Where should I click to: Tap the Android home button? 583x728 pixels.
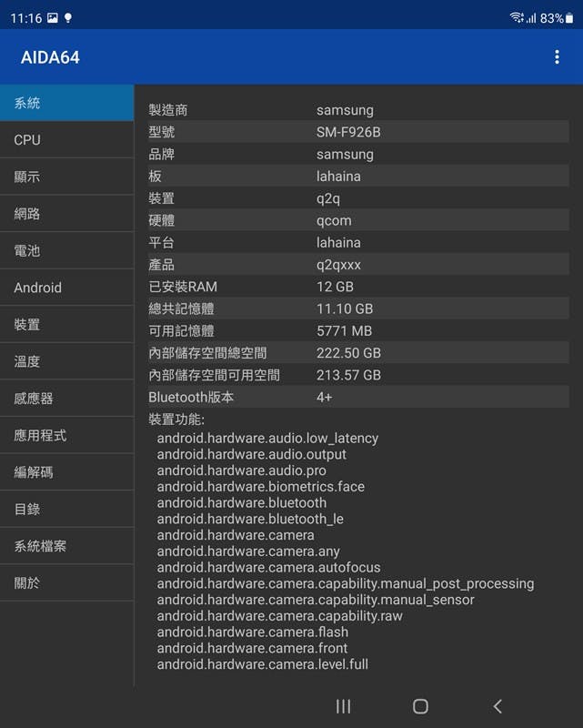(420, 706)
